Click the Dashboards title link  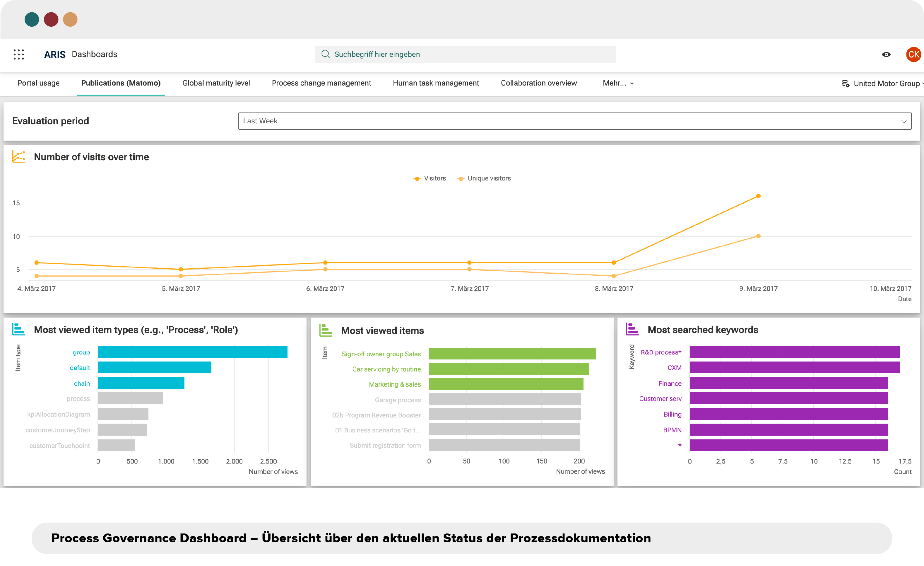pyautogui.click(x=95, y=54)
